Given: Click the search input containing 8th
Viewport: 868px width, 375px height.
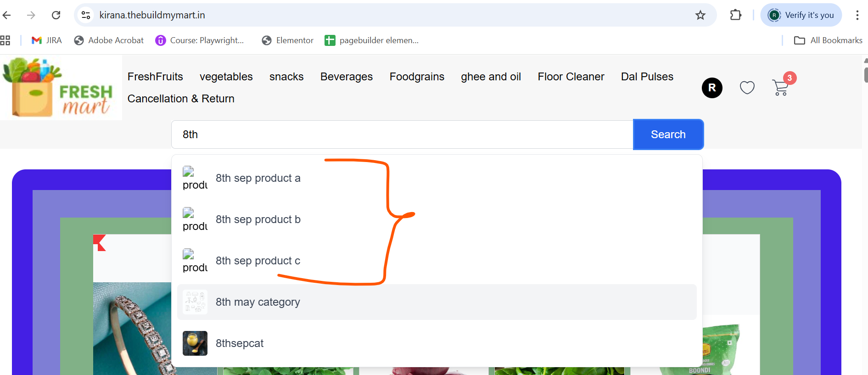Looking at the screenshot, I should click(402, 134).
